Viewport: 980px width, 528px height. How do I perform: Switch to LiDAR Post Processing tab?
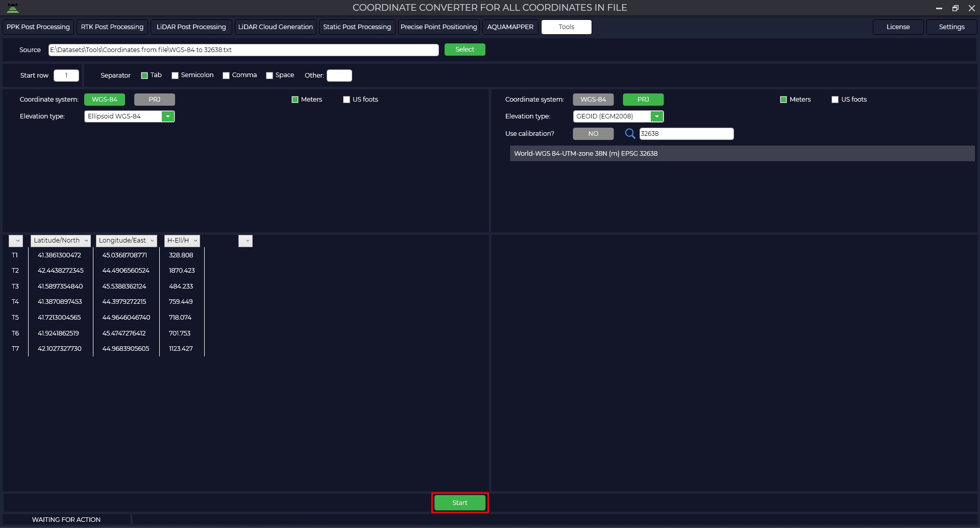pos(191,27)
